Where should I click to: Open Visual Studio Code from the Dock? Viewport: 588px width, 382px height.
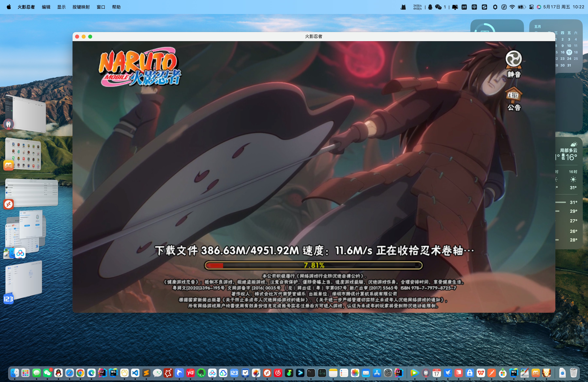135,373
